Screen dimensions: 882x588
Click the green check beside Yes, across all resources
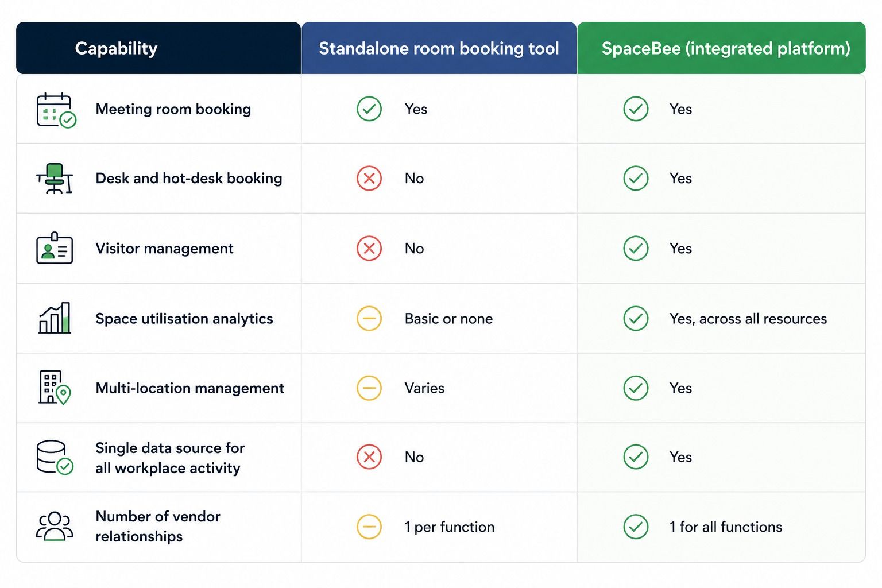(x=636, y=318)
